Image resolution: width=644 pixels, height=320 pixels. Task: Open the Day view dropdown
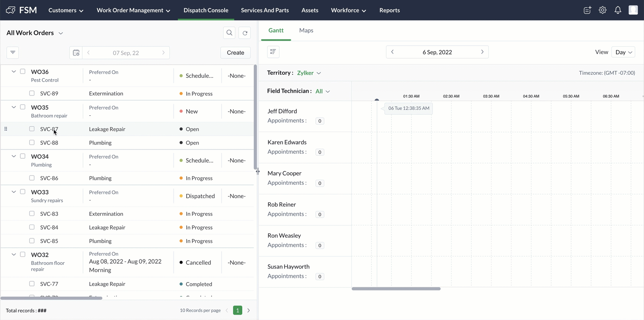tap(623, 52)
